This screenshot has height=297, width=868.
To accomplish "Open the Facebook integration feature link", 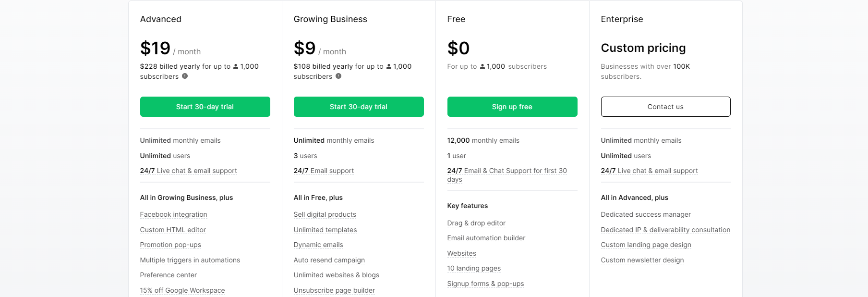I will pos(174,214).
